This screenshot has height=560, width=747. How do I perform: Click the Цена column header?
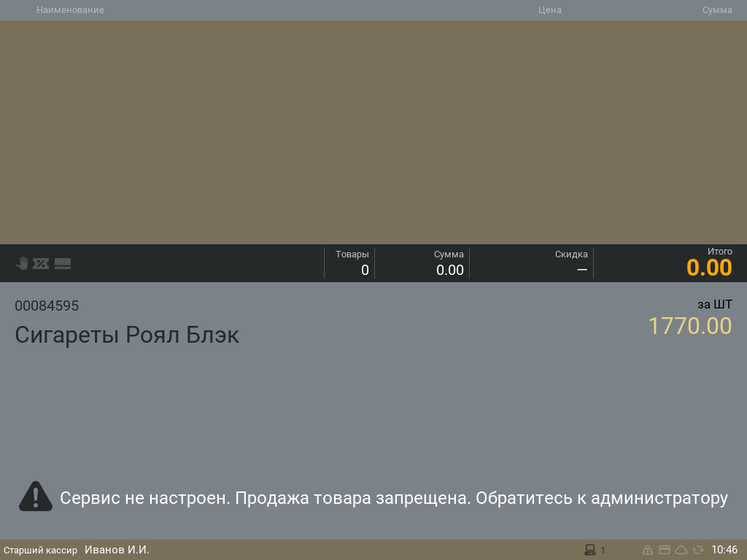pos(550,10)
